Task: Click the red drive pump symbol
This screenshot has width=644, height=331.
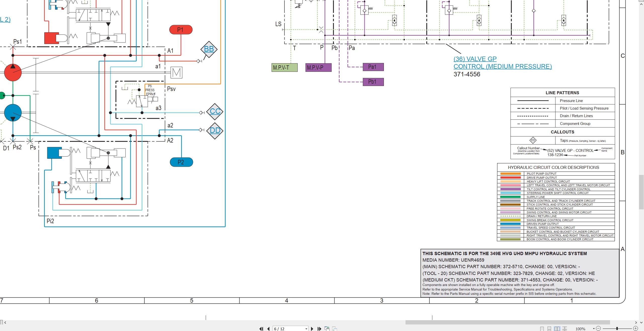Action: 13,73
